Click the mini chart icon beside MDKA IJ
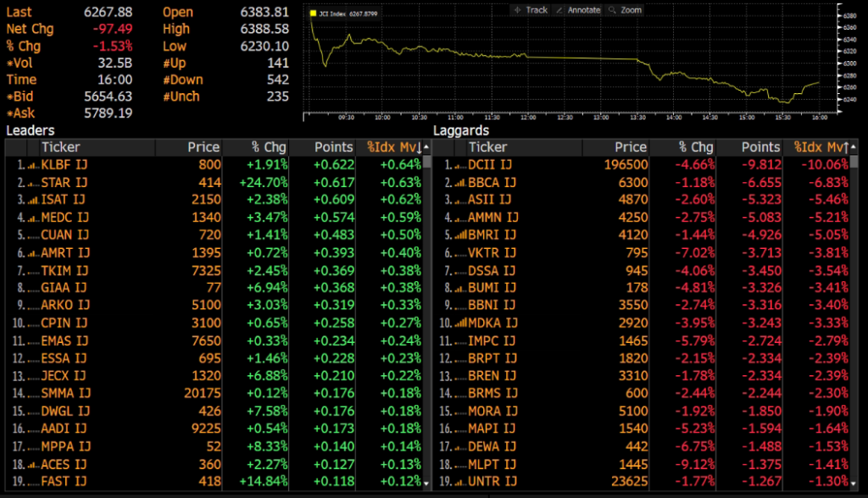The width and height of the screenshot is (868, 498). point(460,324)
